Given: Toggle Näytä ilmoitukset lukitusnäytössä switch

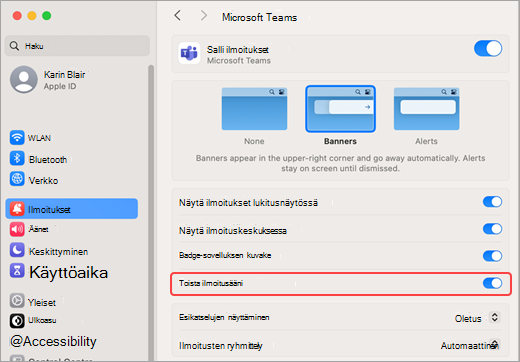Looking at the screenshot, I should pyautogui.click(x=492, y=202).
